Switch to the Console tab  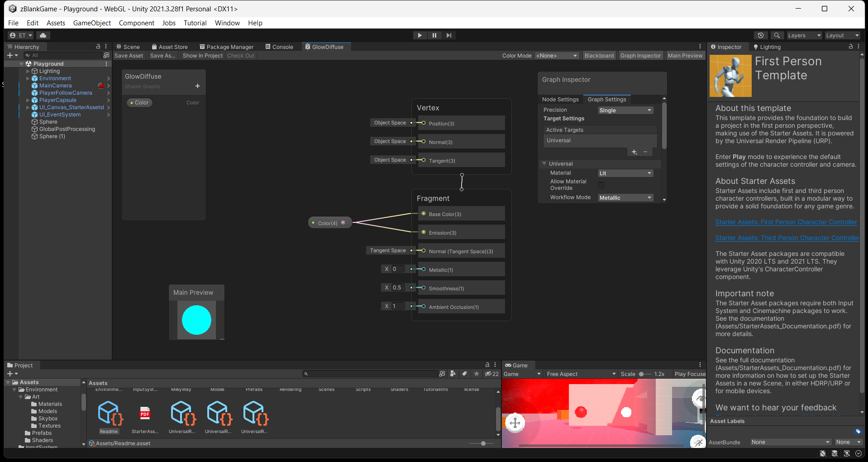click(279, 47)
